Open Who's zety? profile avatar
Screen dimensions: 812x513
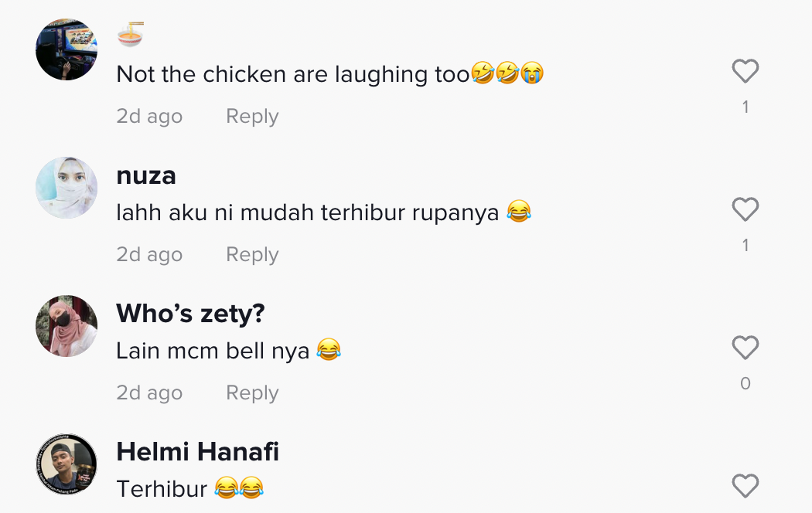point(67,326)
